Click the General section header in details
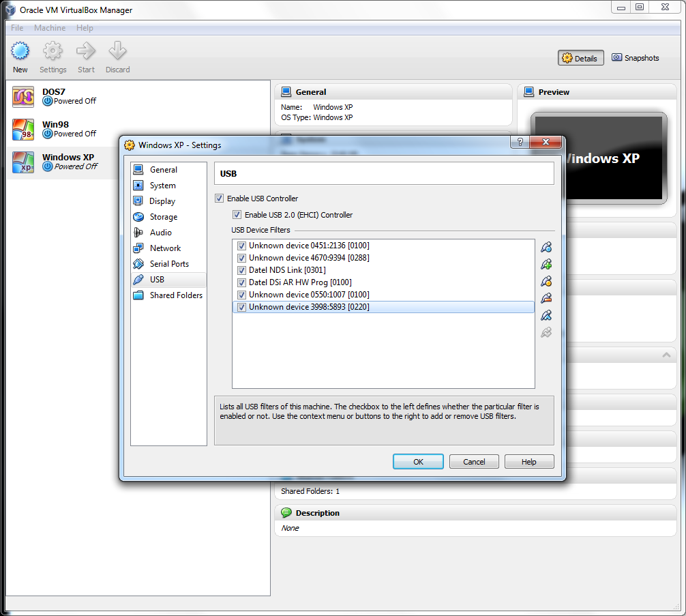The height and width of the screenshot is (616, 686). [x=393, y=92]
